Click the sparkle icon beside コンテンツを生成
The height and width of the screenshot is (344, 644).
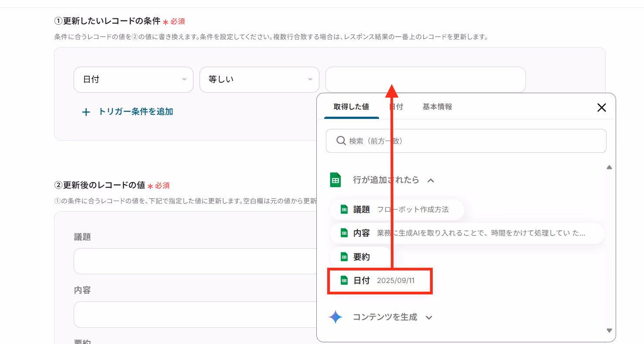tap(336, 317)
